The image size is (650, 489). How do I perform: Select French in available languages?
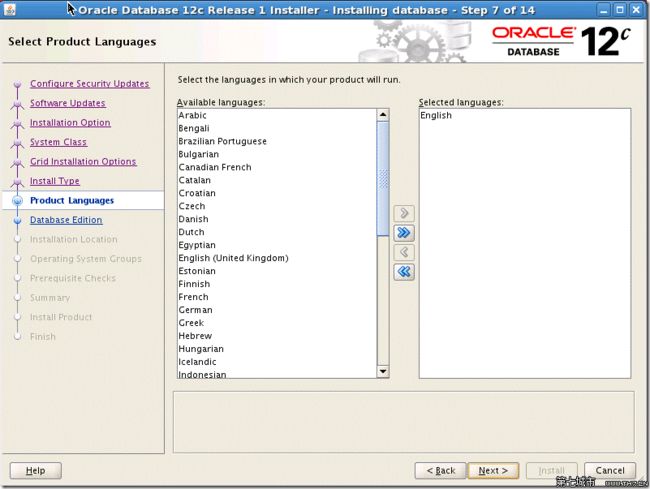(276, 297)
